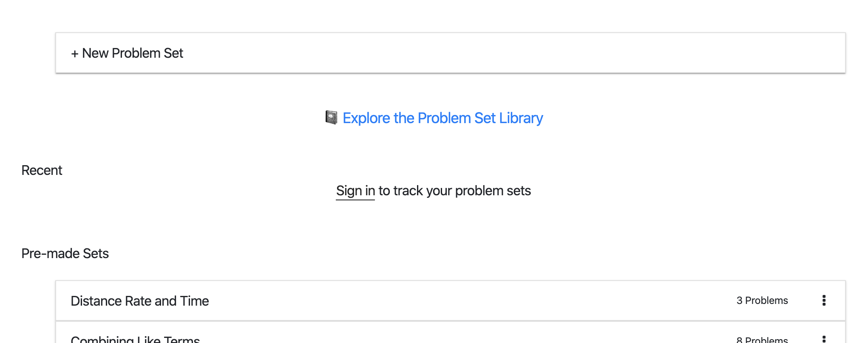The image size is (868, 343).
Task: Open the Recent section
Action: tap(42, 170)
